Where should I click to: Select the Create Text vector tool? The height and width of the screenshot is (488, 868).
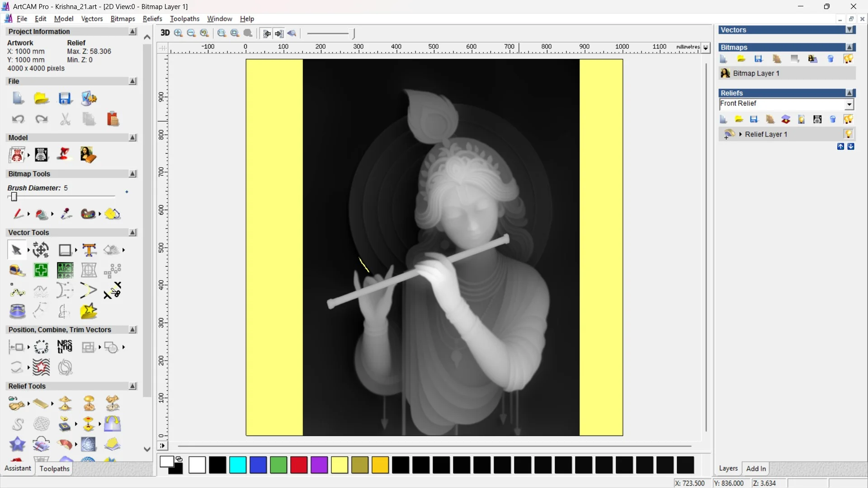point(89,250)
